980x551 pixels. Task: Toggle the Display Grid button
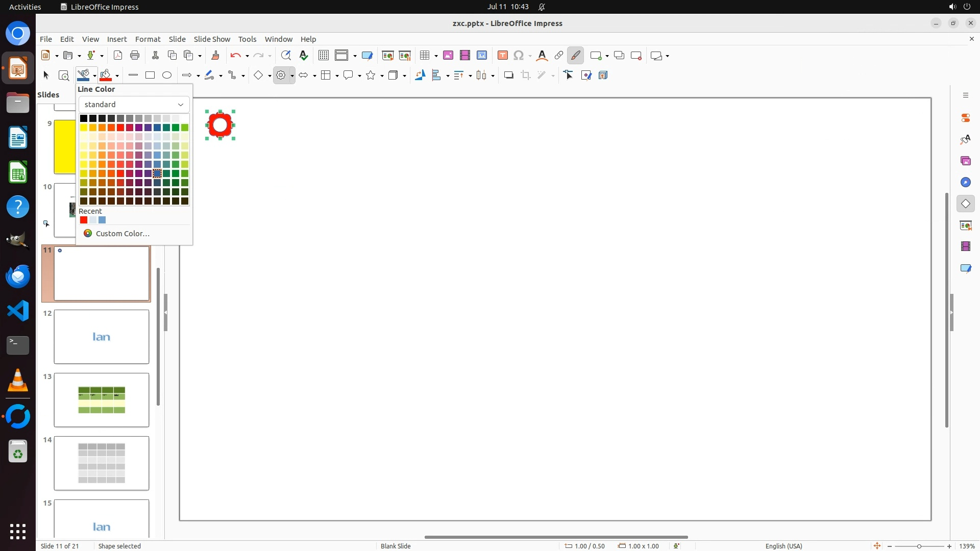tap(324, 56)
